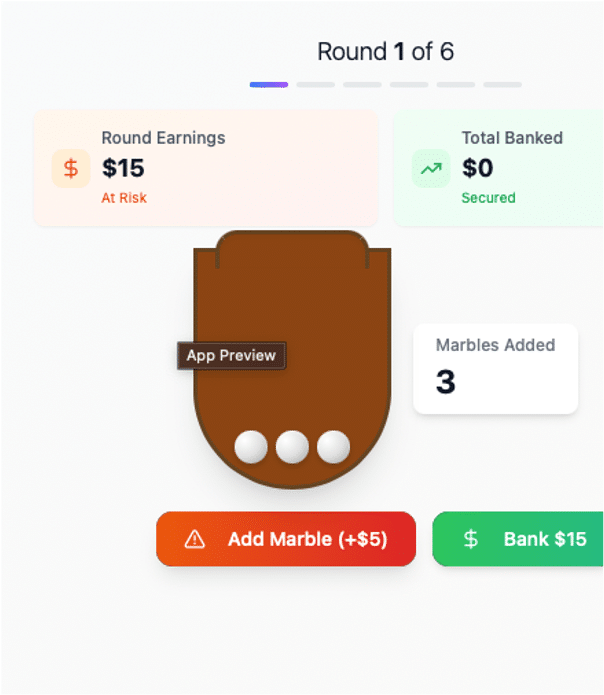This screenshot has height=695, width=604.
Task: Click the green trending-up arrow icon
Action: point(431,168)
